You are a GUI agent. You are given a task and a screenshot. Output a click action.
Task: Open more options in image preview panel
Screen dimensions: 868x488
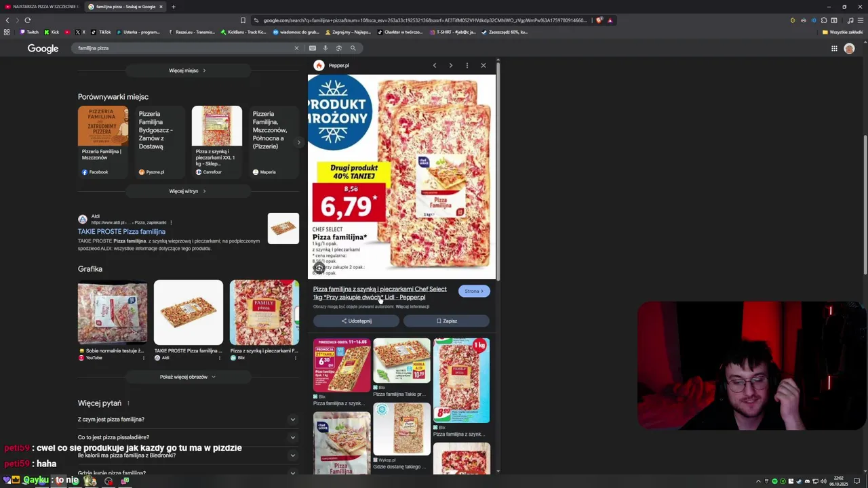coord(467,66)
